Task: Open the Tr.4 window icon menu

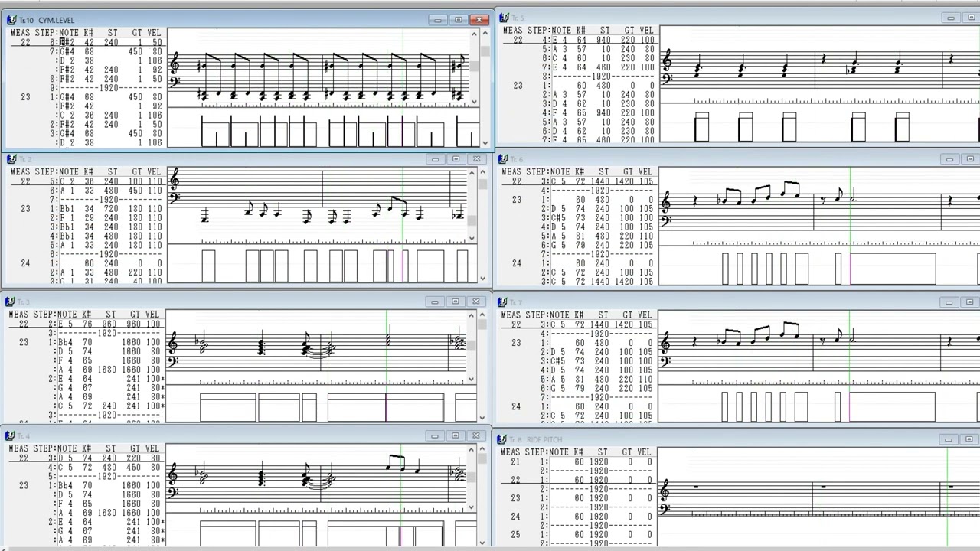Action: point(11,436)
